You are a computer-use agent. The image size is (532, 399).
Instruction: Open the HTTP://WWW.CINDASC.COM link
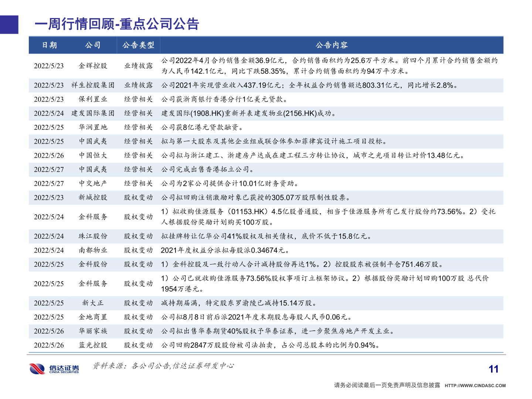pyautogui.click(x=475, y=386)
